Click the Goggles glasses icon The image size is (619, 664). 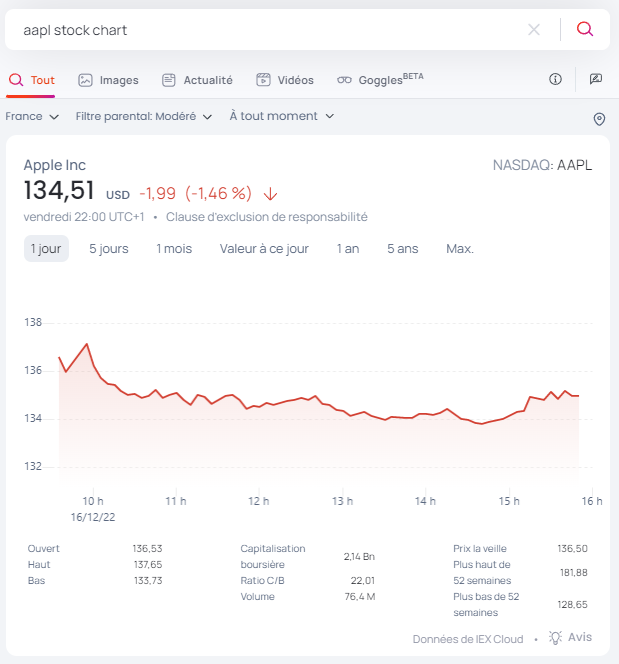[344, 80]
